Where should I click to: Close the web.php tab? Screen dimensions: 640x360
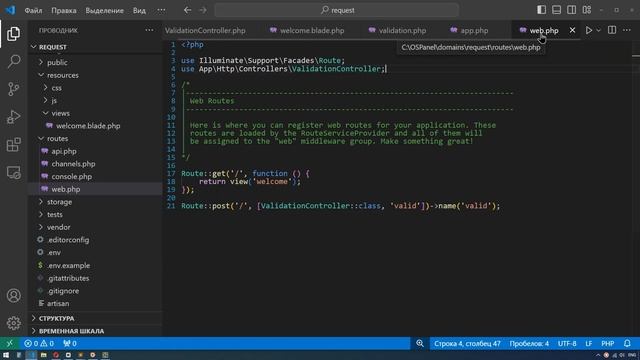(x=572, y=30)
